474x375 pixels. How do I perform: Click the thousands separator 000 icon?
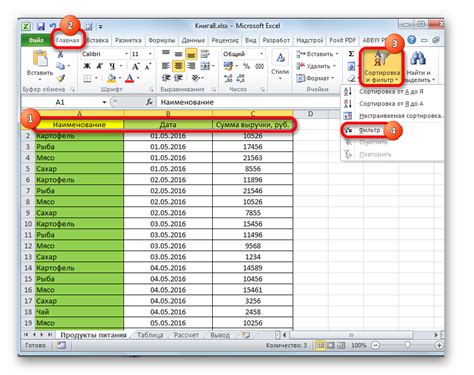[x=260, y=66]
